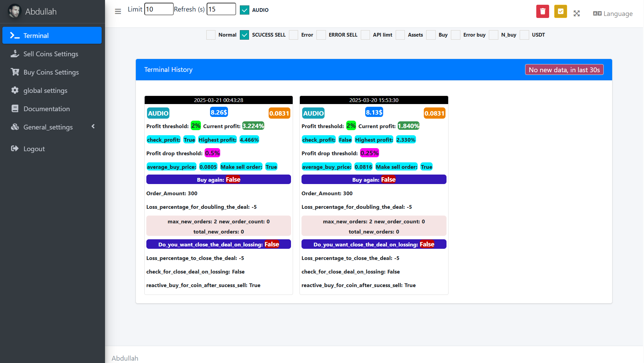Collapse the General_settings submenu chevron

tap(93, 126)
